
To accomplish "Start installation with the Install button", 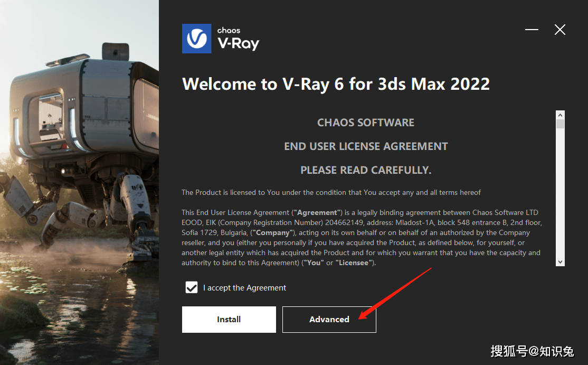I will 229,319.
